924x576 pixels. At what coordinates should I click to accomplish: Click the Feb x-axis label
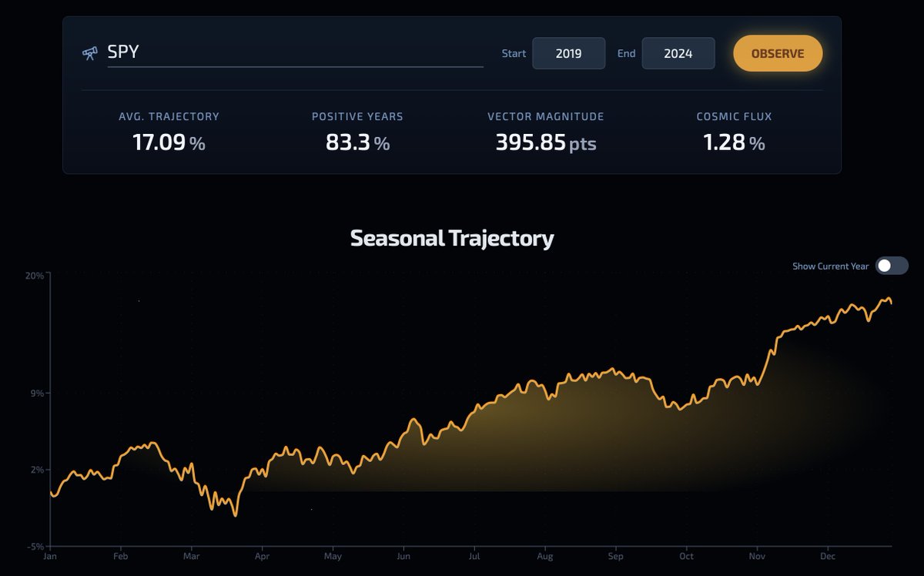click(120, 556)
